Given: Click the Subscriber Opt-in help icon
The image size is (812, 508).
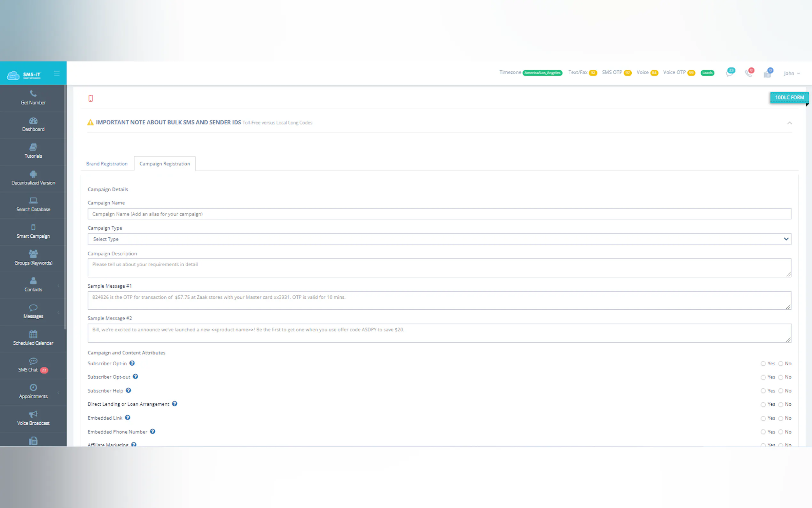Looking at the screenshot, I should click(x=132, y=363).
